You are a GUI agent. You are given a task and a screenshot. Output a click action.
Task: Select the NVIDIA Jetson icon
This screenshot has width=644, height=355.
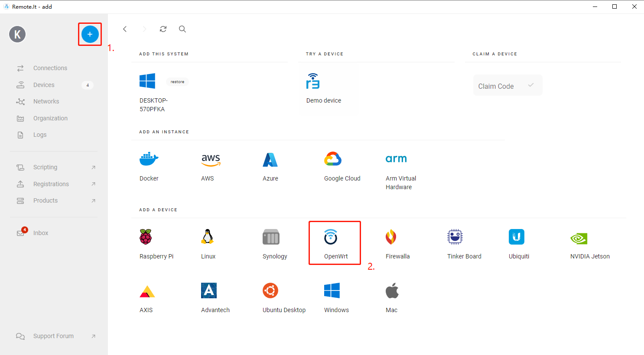tap(579, 238)
